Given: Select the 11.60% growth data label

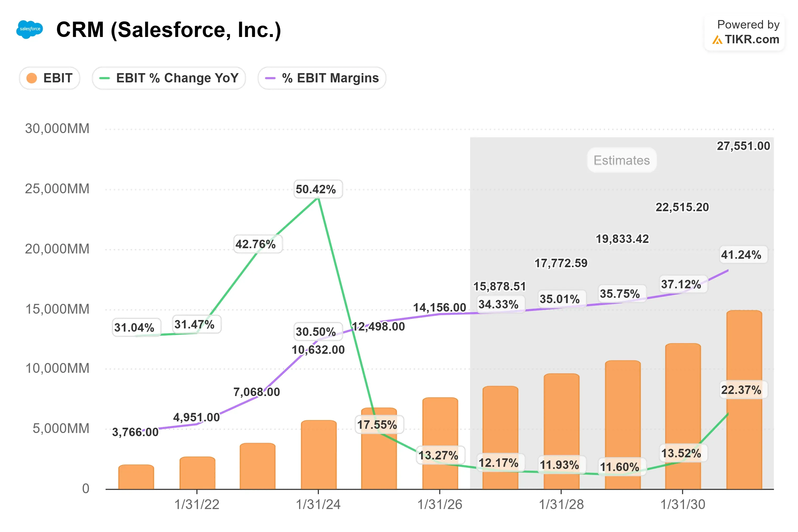Looking at the screenshot, I should pyautogui.click(x=622, y=467).
